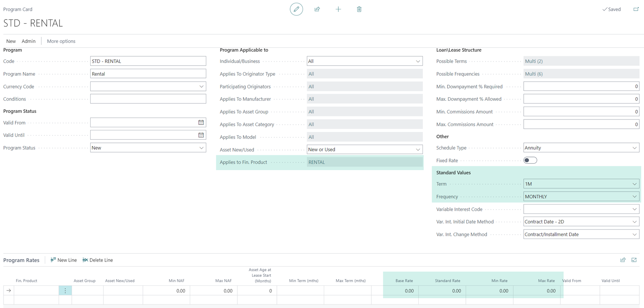
Task: Click the Base Rate cell 0.00
Action: pos(395,291)
